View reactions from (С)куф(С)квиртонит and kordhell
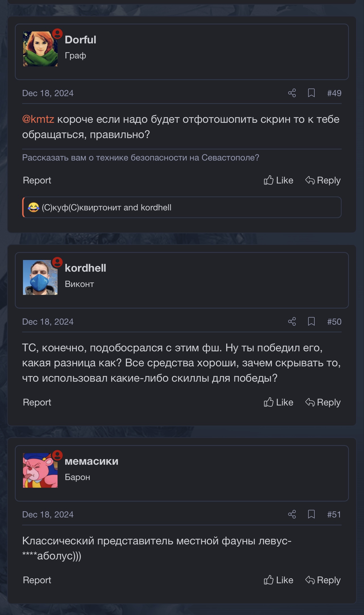This screenshot has height=615, width=364. [x=107, y=208]
